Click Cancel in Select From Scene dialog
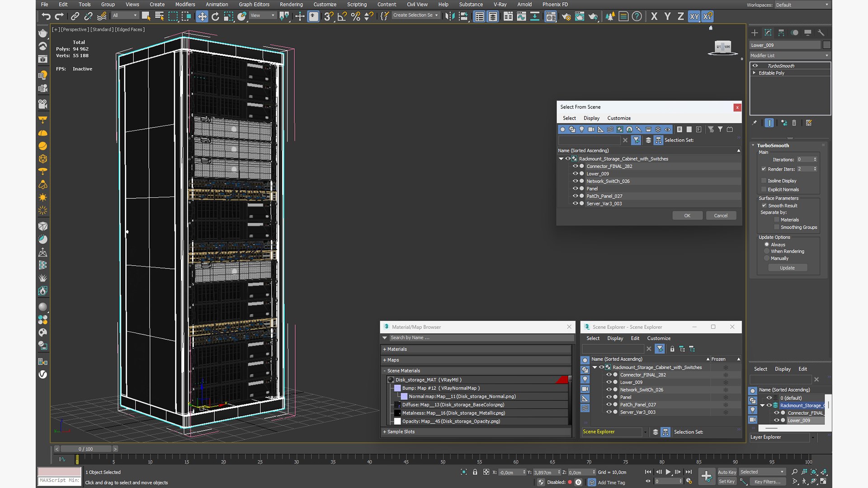 click(x=721, y=216)
